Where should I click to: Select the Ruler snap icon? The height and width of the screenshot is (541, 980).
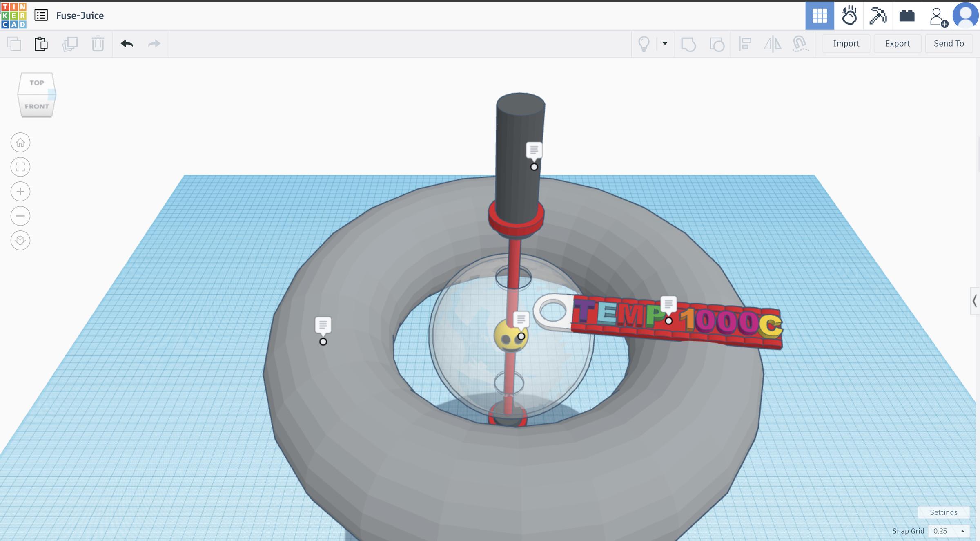pyautogui.click(x=800, y=44)
